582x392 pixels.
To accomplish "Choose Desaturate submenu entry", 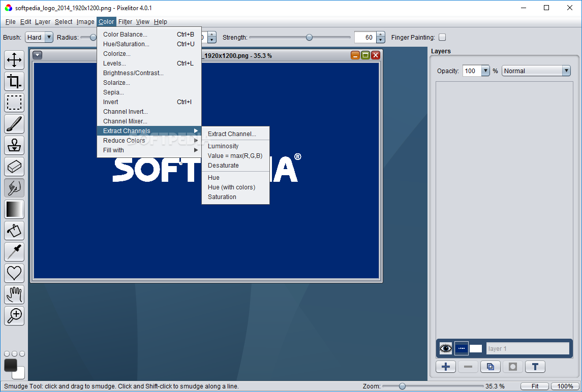I will pyautogui.click(x=235, y=166).
